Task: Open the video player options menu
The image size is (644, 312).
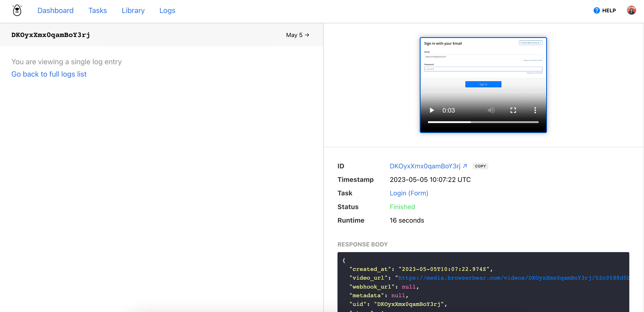Action: coord(535,110)
